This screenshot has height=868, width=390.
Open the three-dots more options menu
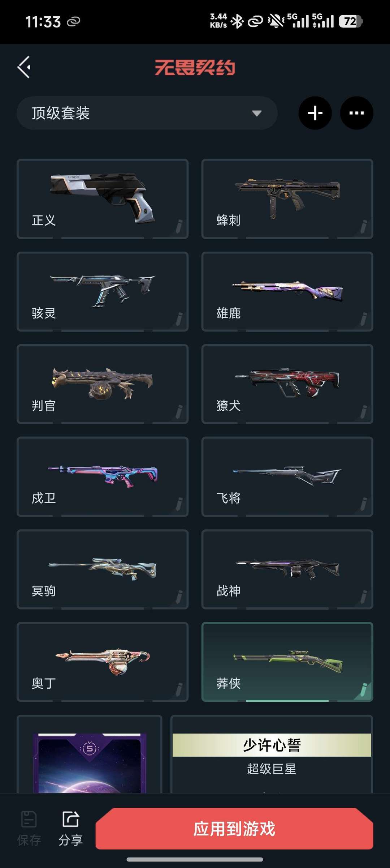(x=356, y=113)
